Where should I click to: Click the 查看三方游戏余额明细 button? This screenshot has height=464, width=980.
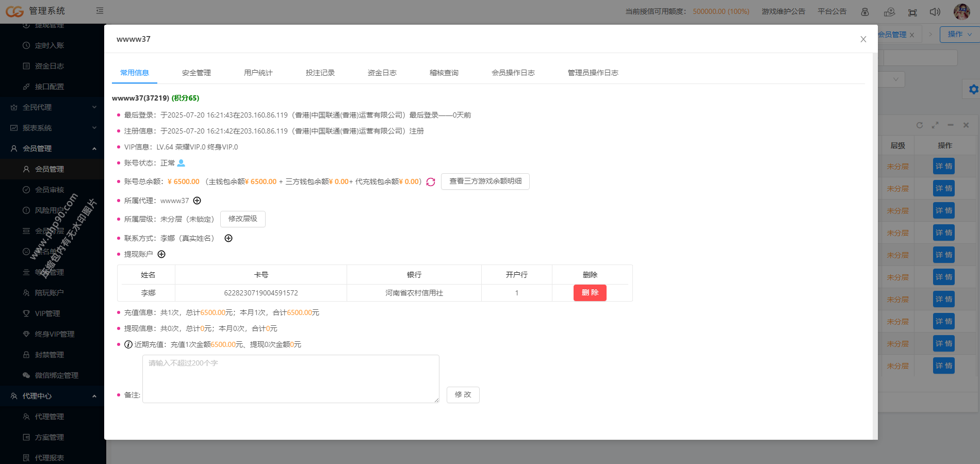(x=485, y=181)
